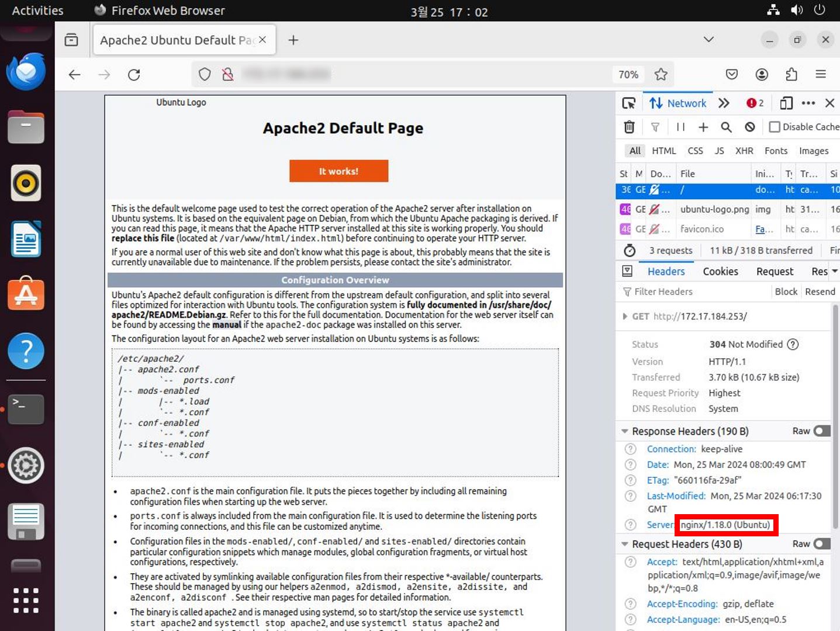Bookmark this page with star icon
This screenshot has height=631, width=840.
click(661, 74)
